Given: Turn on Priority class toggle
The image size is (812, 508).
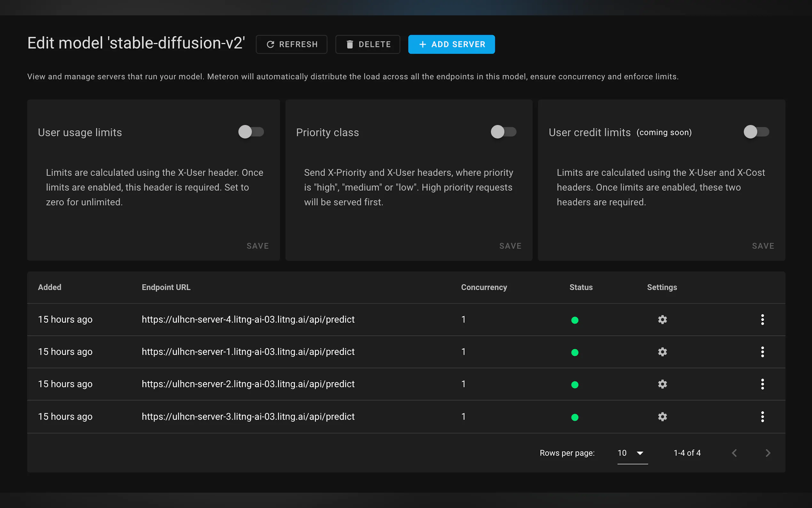Looking at the screenshot, I should [503, 132].
